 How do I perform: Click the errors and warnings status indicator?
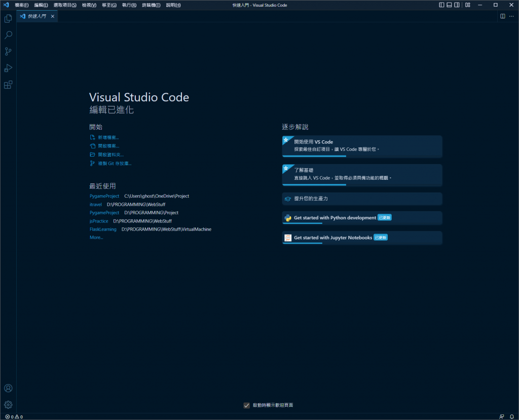(x=14, y=416)
